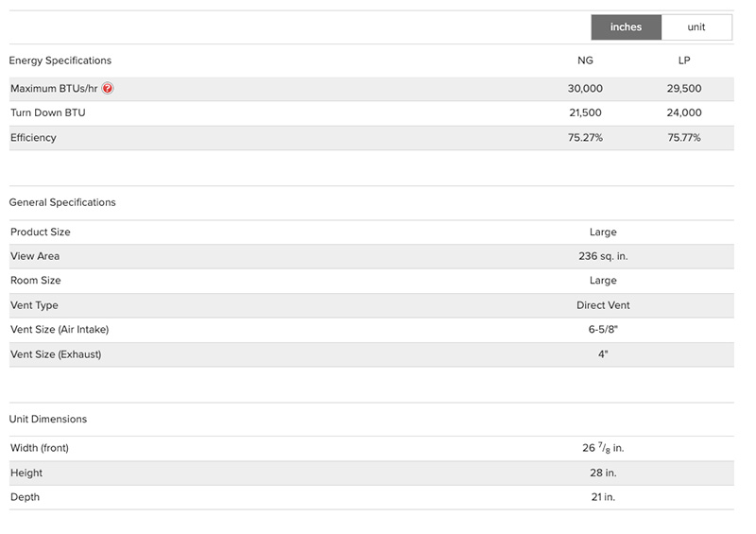
Task: Click the General Specifications heading
Action: [x=62, y=202]
